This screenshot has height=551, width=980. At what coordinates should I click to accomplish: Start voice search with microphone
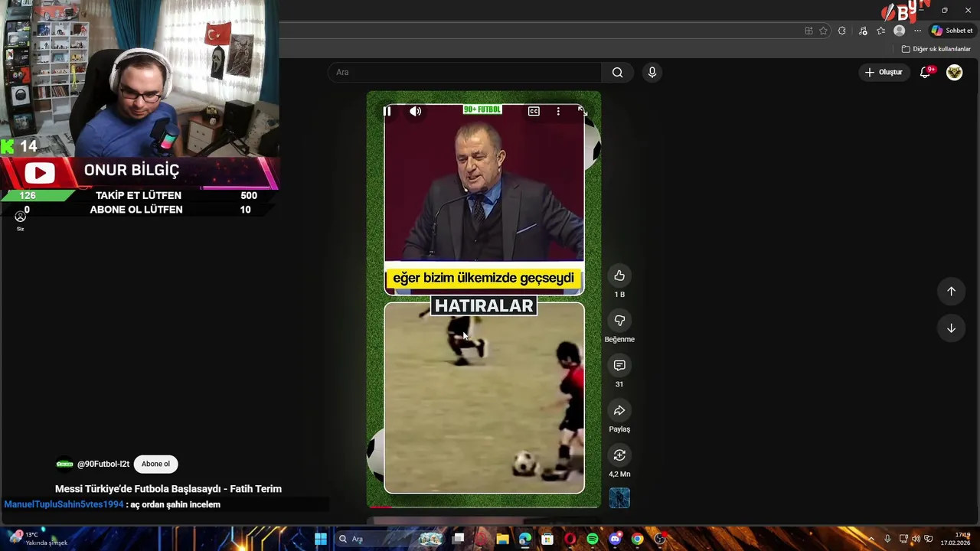(652, 72)
